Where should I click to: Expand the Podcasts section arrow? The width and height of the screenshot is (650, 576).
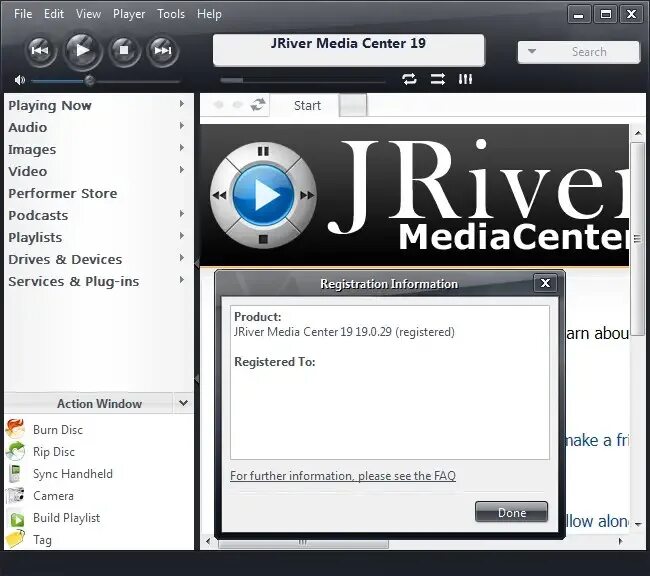(182, 214)
